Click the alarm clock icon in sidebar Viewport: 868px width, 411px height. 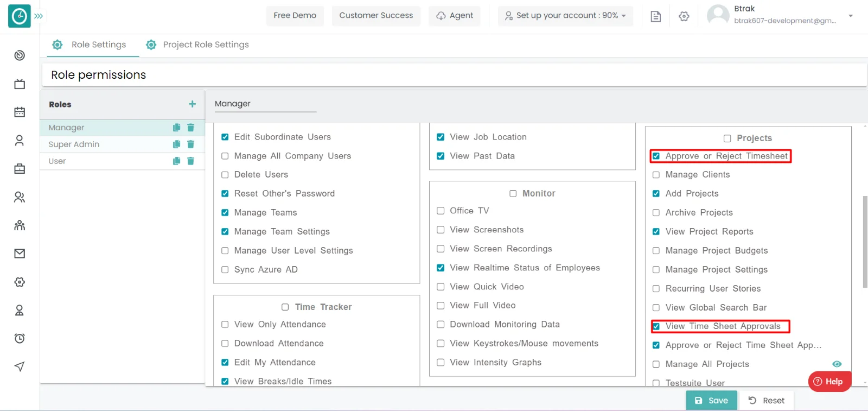coord(20,338)
